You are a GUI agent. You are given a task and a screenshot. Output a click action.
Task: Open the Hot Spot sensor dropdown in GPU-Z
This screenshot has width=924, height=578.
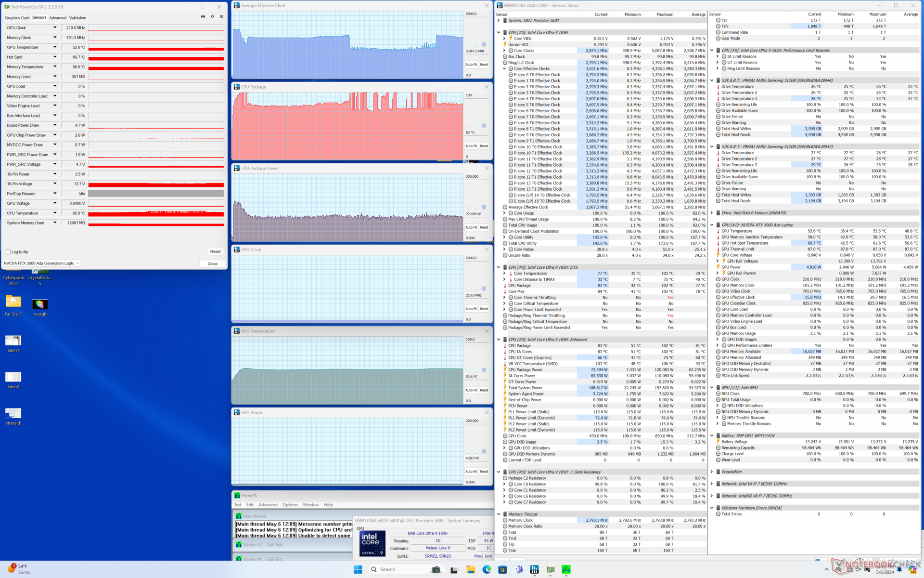pos(55,57)
